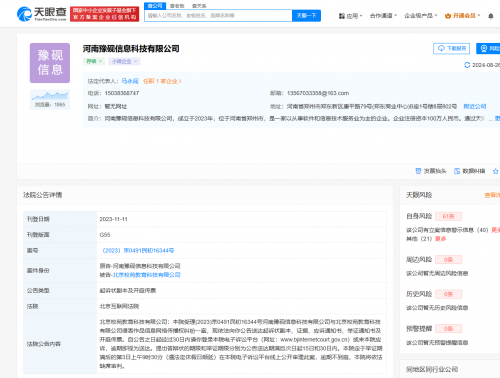The image size is (500, 378).
Task: Click 更多 link after 其他 (21)
Action: point(441,239)
